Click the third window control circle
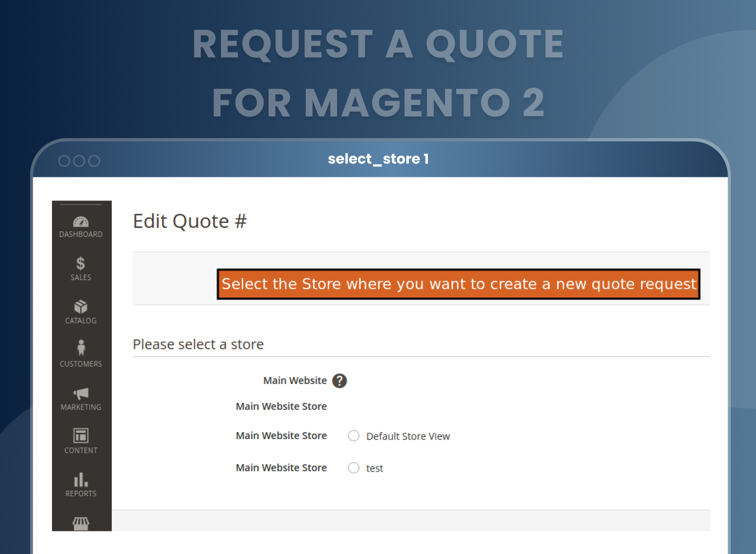The image size is (756, 554). tap(94, 161)
